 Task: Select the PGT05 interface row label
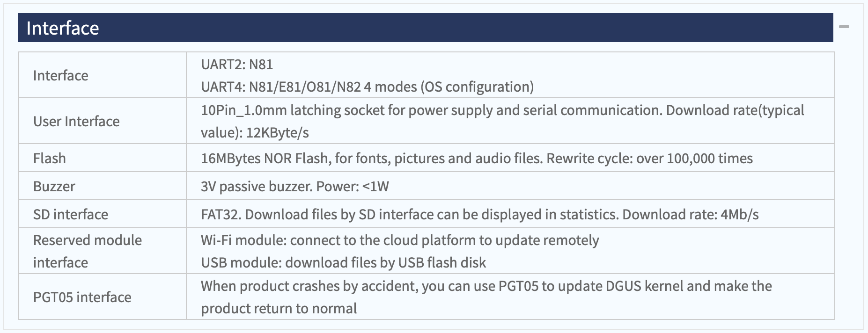point(82,297)
